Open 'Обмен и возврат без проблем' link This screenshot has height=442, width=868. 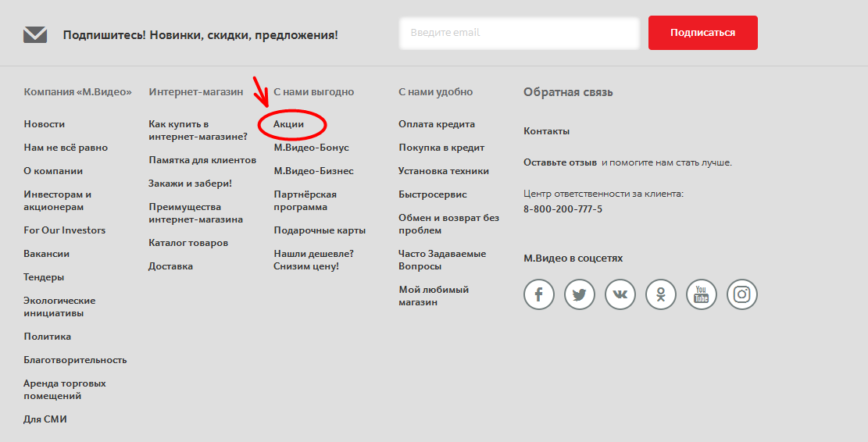coord(449,224)
